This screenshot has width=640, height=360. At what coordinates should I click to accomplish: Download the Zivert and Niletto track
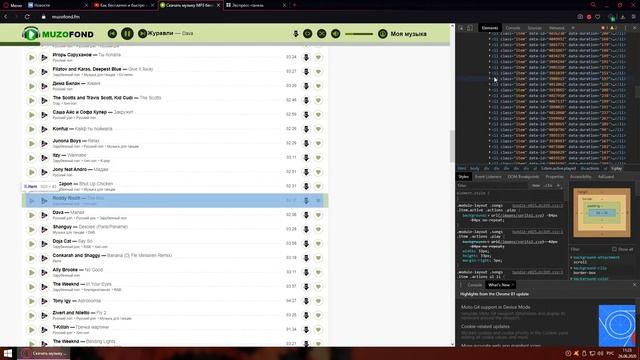click(306, 315)
